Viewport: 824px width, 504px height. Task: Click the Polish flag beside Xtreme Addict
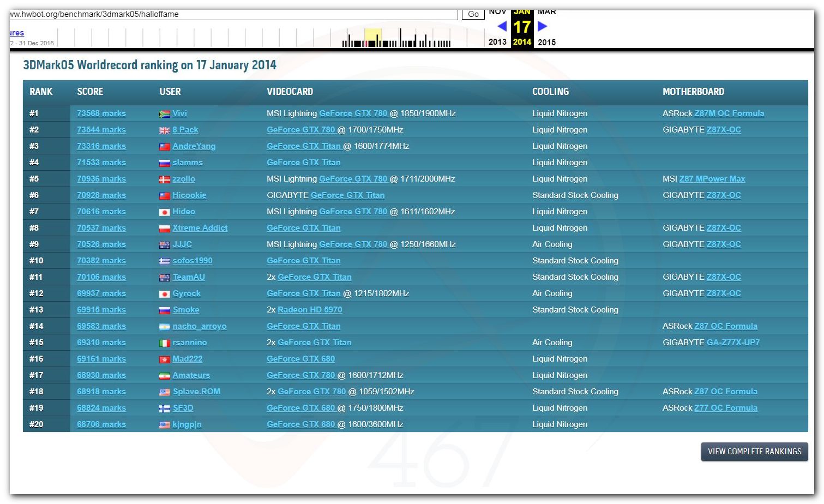164,229
